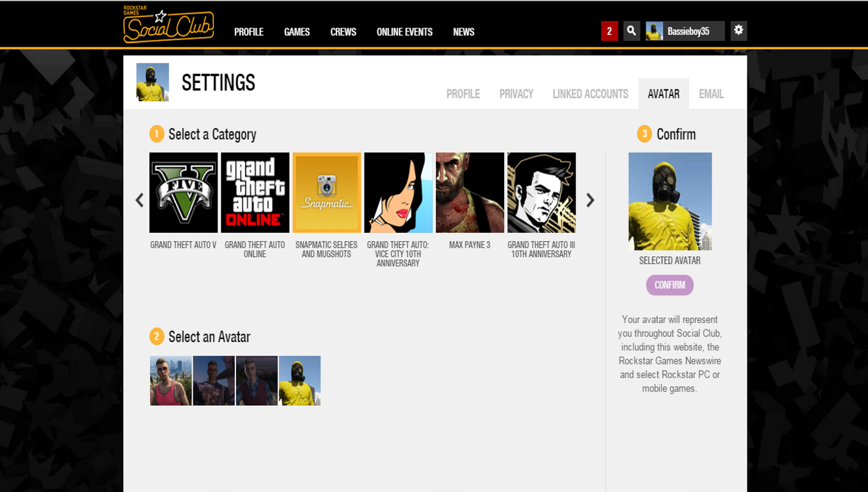Click the Max Payne 3 caption text
The image size is (868, 492).
coord(470,245)
